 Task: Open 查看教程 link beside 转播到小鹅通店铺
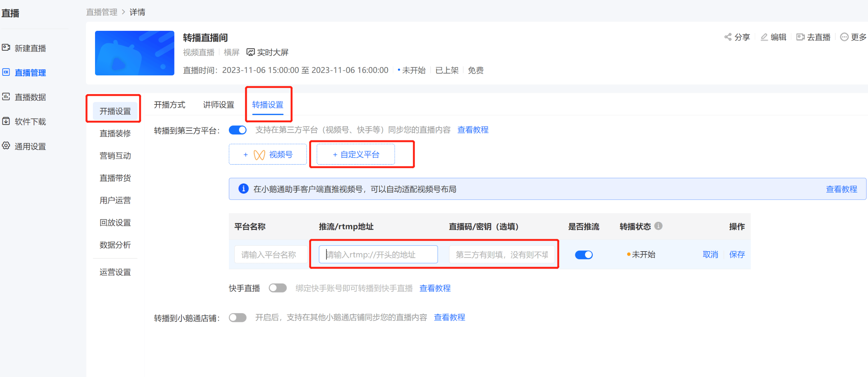[x=449, y=318]
